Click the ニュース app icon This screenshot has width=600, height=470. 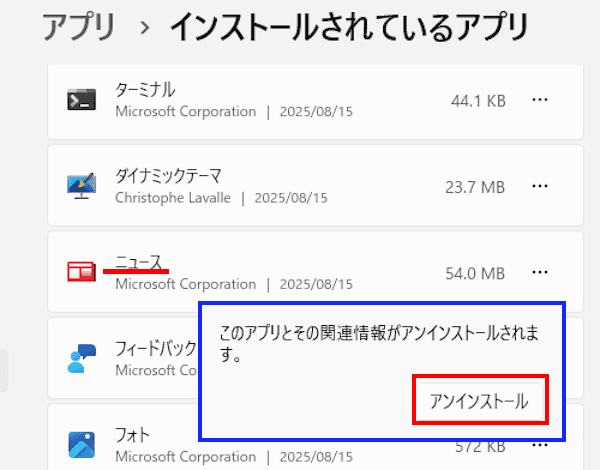[x=82, y=272]
